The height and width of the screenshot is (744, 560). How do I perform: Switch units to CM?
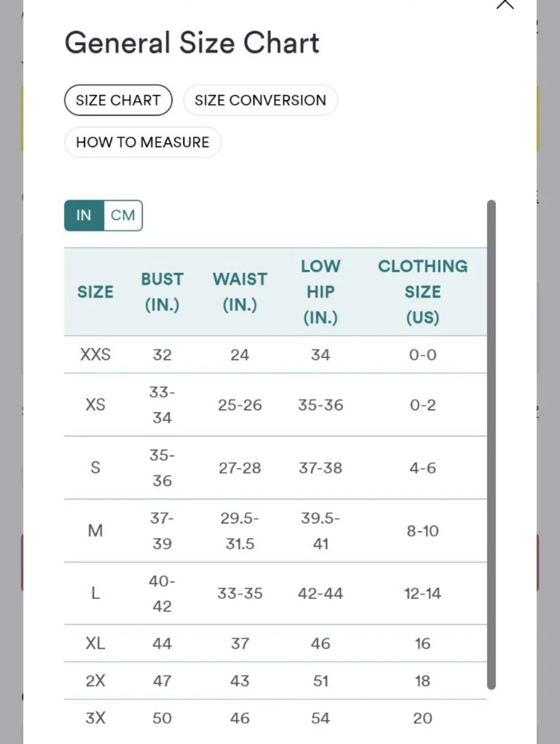[123, 215]
